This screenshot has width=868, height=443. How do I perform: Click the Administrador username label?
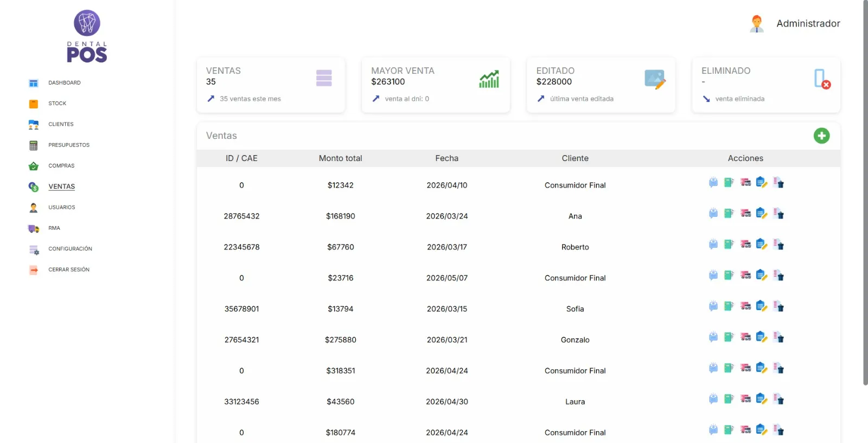click(808, 23)
